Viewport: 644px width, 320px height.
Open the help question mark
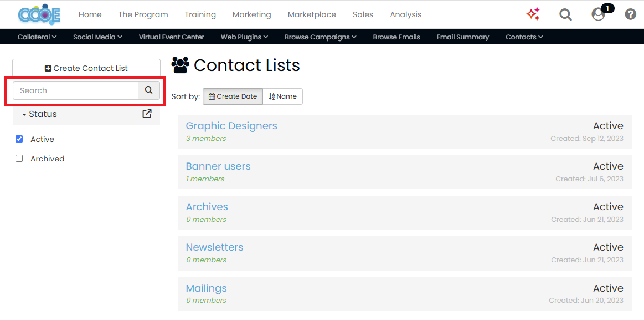click(630, 14)
